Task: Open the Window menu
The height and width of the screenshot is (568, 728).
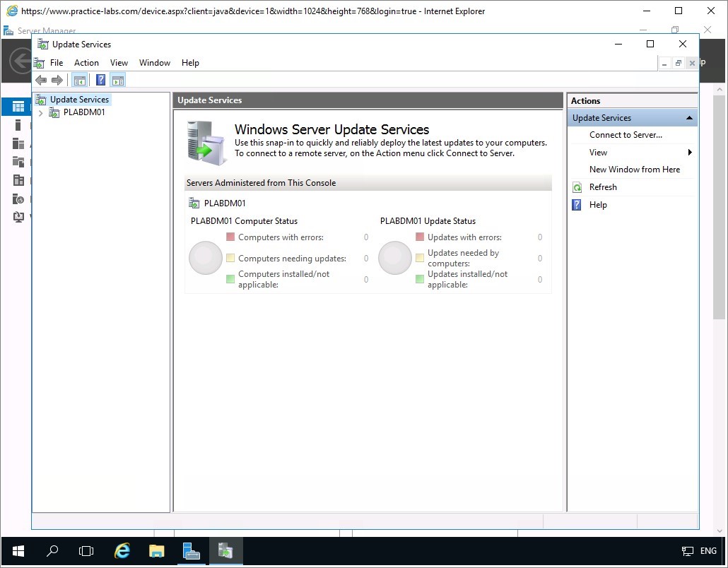Action: (154, 63)
